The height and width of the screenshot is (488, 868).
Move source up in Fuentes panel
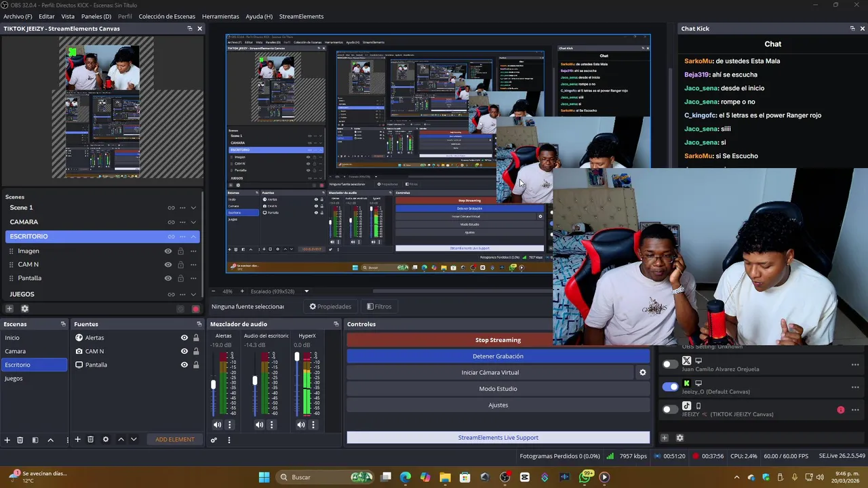(121, 440)
